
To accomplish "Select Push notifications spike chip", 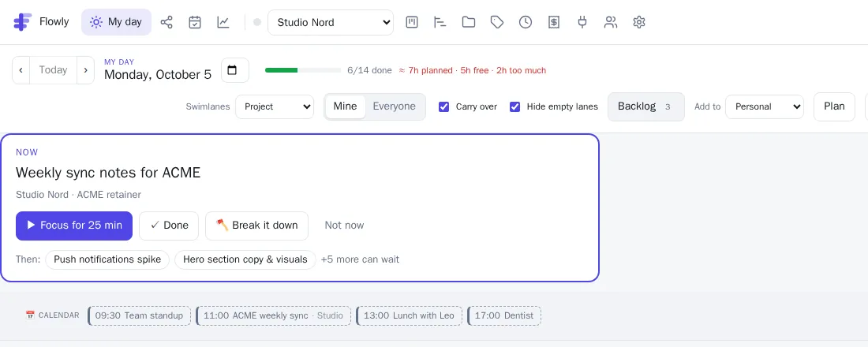I will coord(107,259).
